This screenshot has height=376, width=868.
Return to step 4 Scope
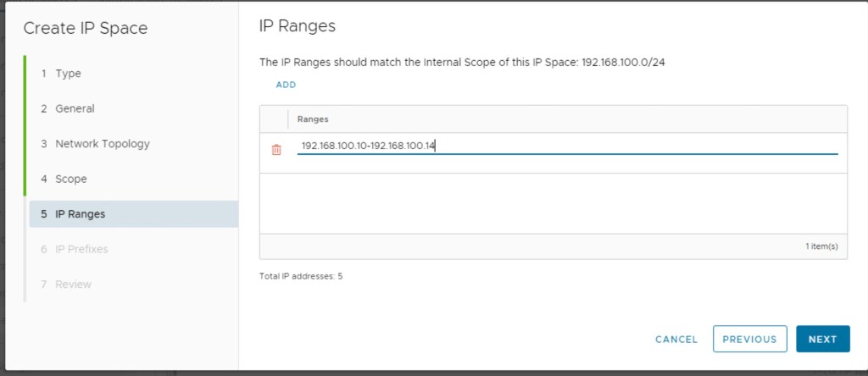[x=70, y=179]
